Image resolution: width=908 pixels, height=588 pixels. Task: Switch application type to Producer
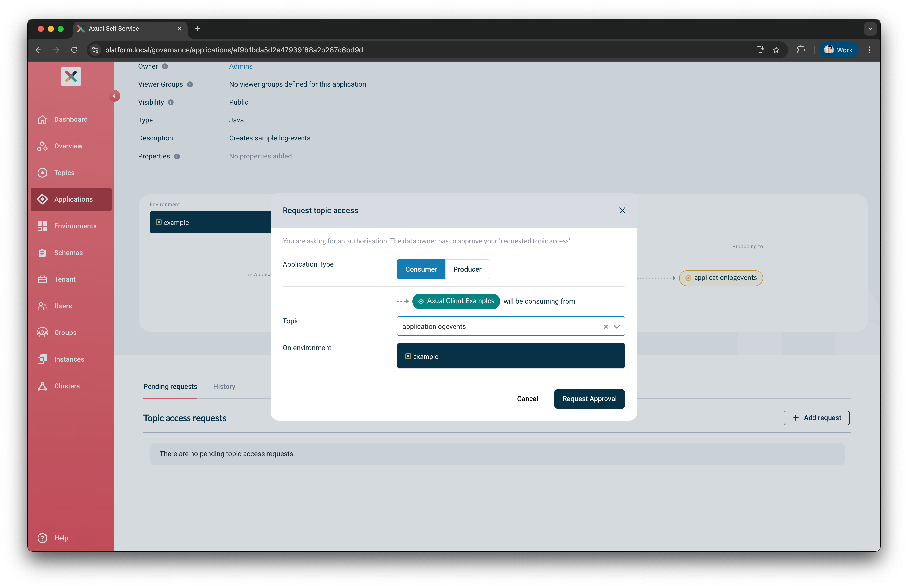coord(467,269)
